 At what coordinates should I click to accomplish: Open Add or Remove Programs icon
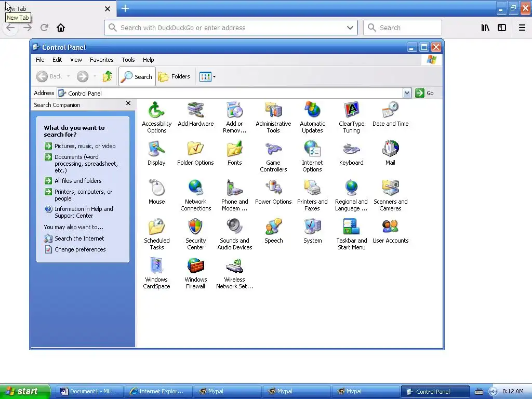pyautogui.click(x=234, y=117)
